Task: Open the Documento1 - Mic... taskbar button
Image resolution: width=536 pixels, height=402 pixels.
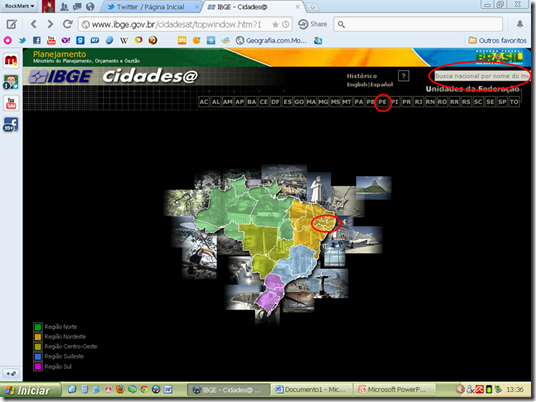Action: coord(310,390)
